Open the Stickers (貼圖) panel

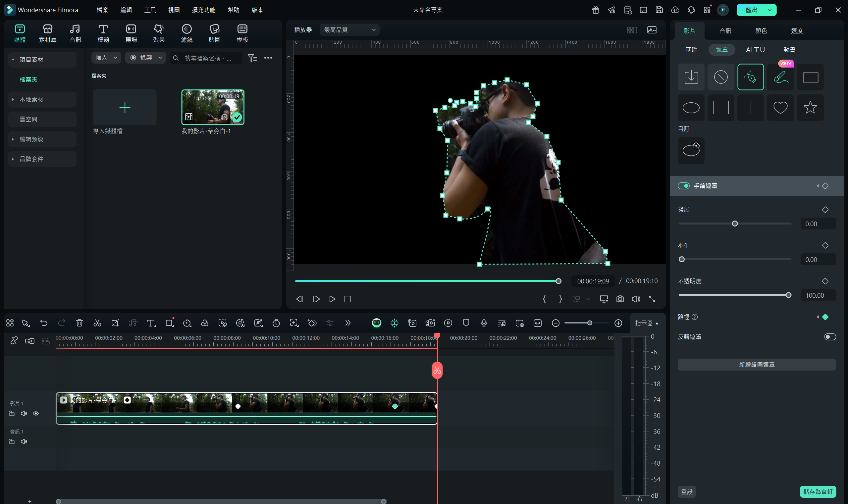pos(214,33)
